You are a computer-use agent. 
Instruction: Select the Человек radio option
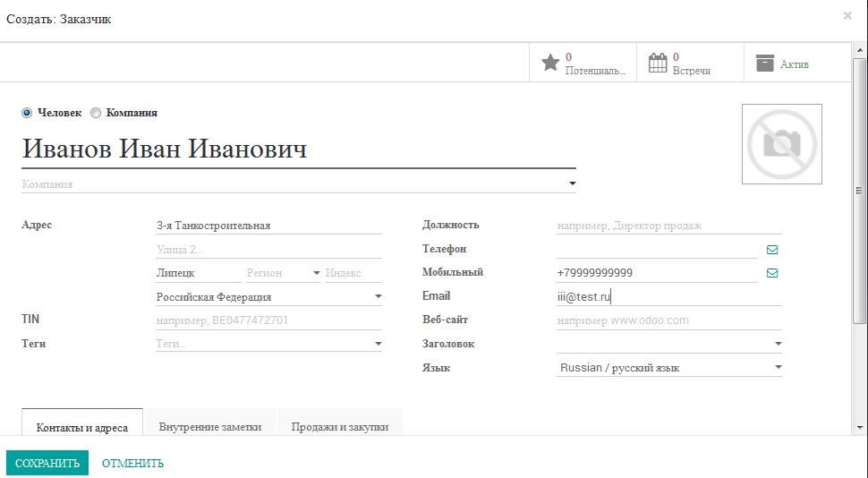click(27, 113)
